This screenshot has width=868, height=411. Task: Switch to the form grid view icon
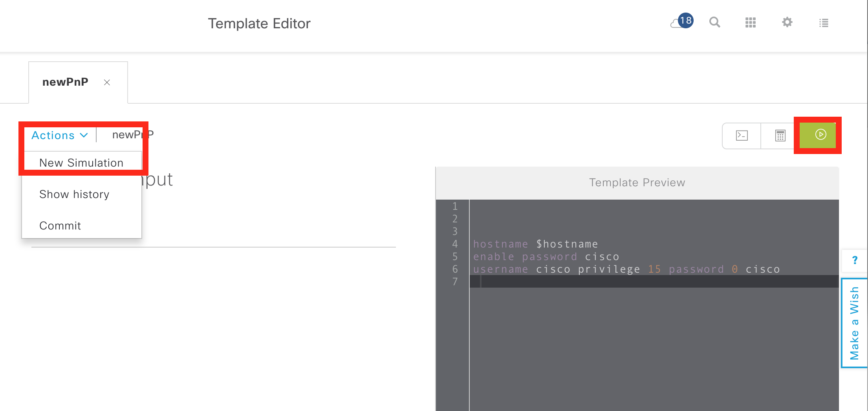tap(780, 136)
